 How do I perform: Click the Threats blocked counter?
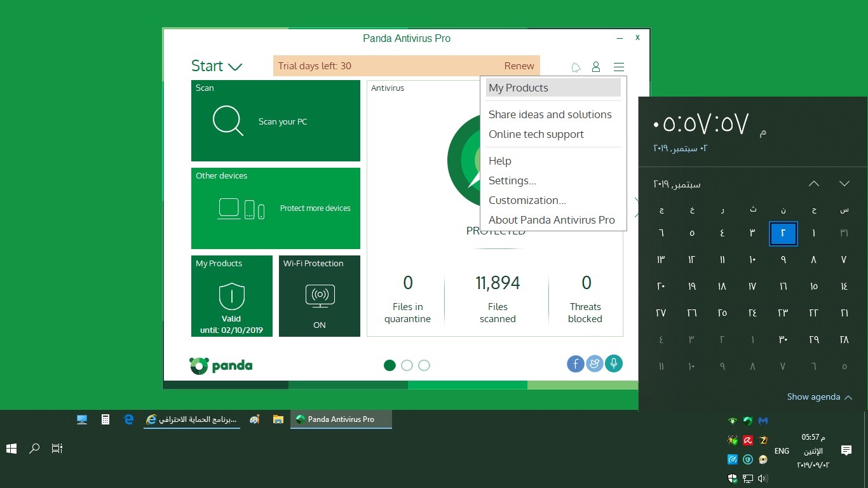(x=585, y=298)
